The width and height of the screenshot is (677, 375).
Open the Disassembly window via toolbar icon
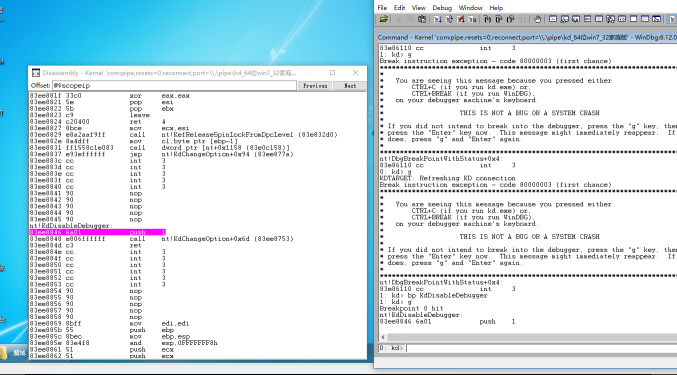click(622, 19)
